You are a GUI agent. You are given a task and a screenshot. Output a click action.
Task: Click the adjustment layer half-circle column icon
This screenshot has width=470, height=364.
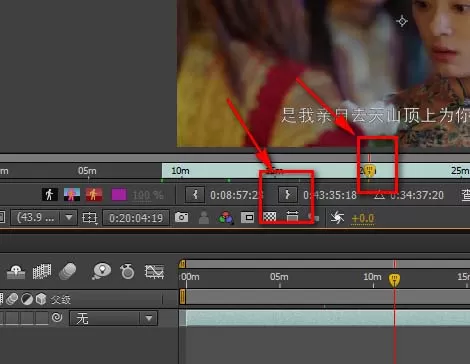[27, 299]
